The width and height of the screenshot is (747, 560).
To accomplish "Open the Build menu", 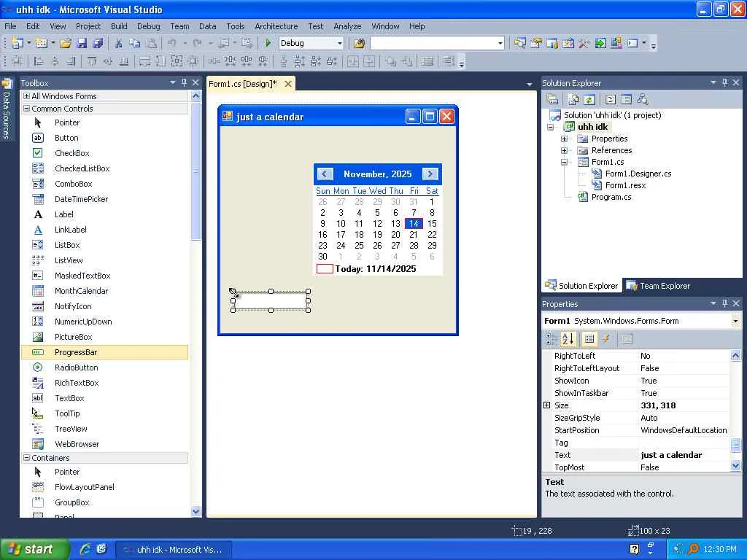I will [x=119, y=26].
